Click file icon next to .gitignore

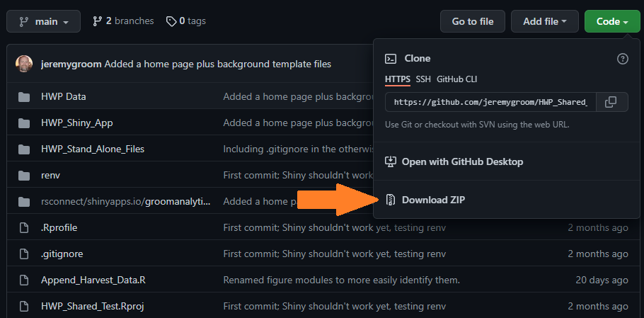(x=24, y=254)
